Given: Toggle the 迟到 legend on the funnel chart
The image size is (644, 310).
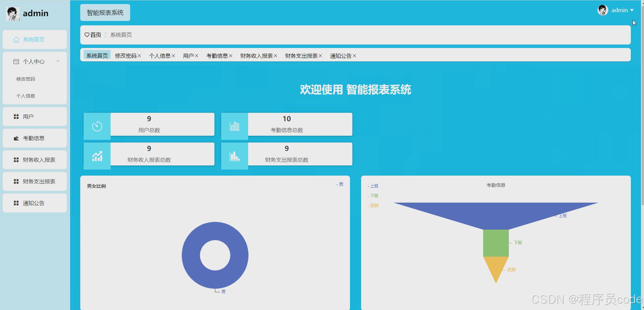Looking at the screenshot, I should click(x=373, y=205).
